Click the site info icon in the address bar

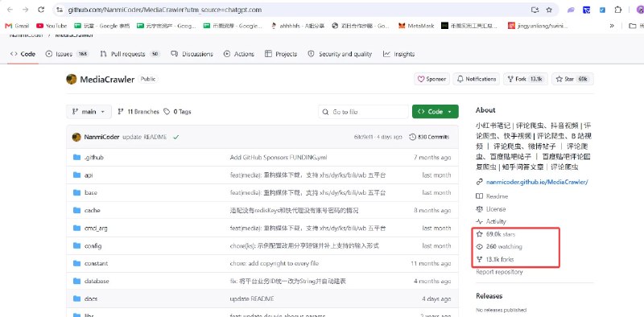pyautogui.click(x=60, y=10)
